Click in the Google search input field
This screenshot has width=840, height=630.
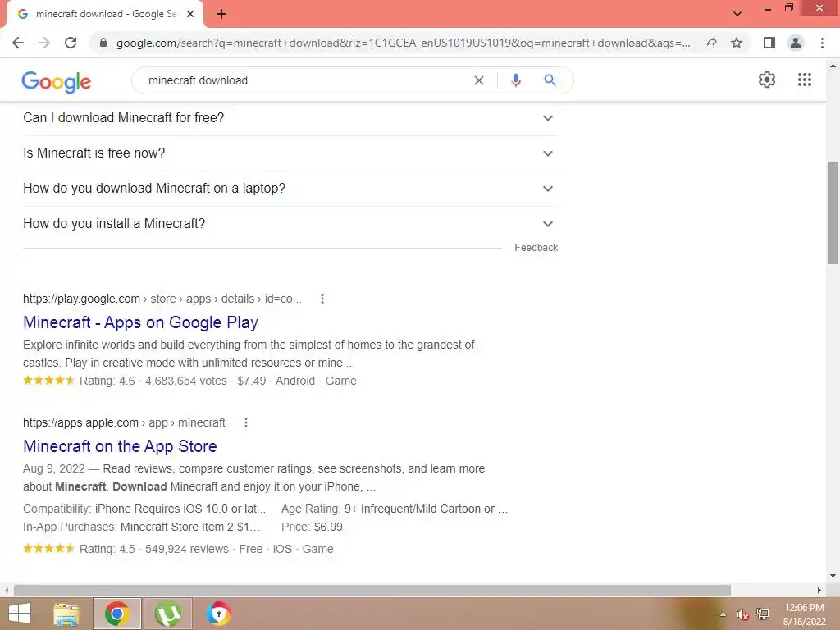(x=305, y=80)
